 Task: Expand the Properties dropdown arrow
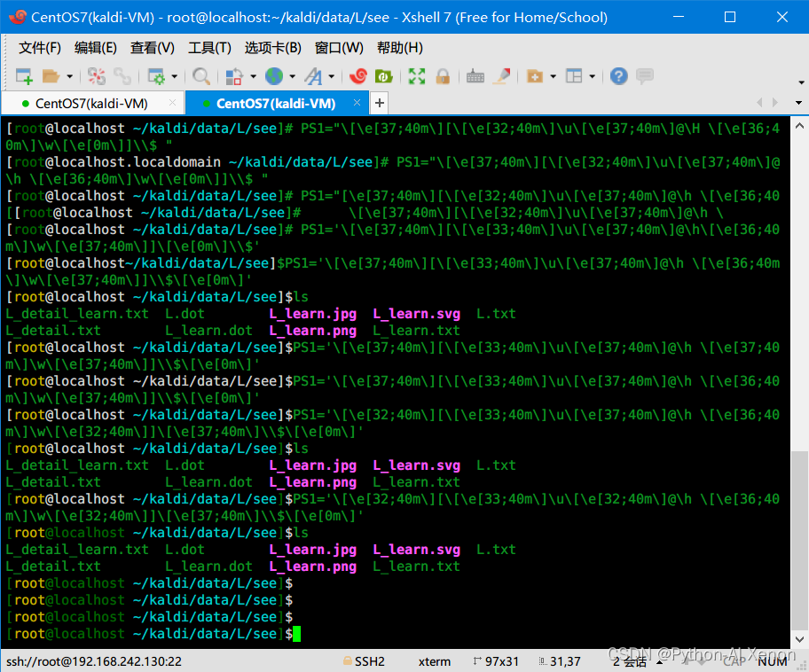[x=175, y=77]
